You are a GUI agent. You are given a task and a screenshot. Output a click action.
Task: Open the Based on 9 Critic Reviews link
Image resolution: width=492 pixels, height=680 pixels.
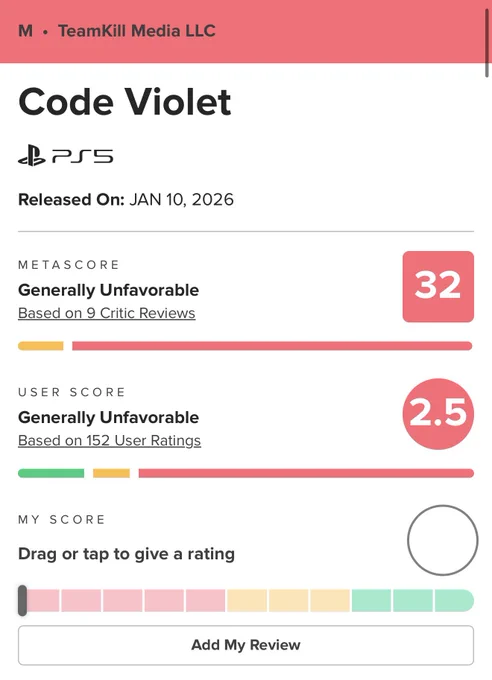pyautogui.click(x=107, y=313)
